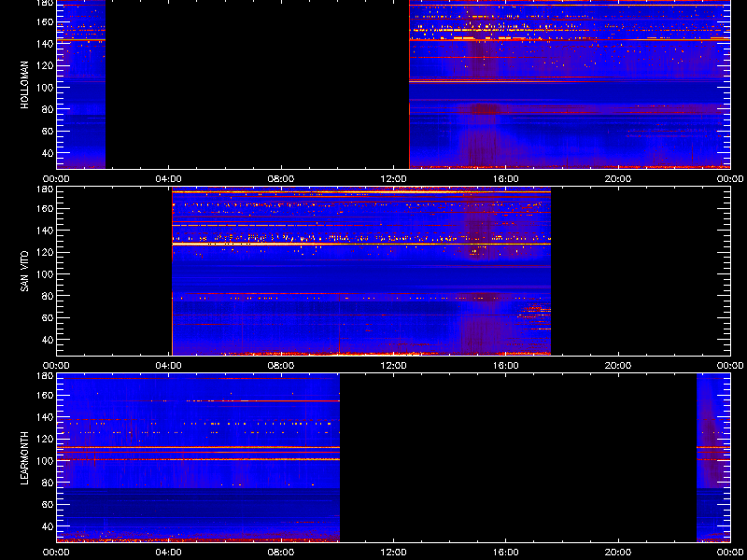Choose 08:00 on the Learmonth time axis
The height and width of the screenshot is (560, 747).
281,553
